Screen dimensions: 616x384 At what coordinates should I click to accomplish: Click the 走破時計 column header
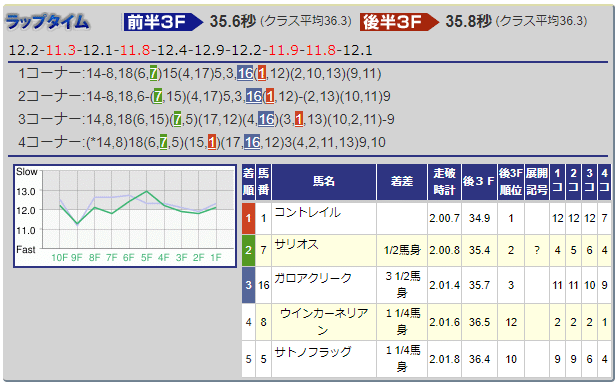444,182
